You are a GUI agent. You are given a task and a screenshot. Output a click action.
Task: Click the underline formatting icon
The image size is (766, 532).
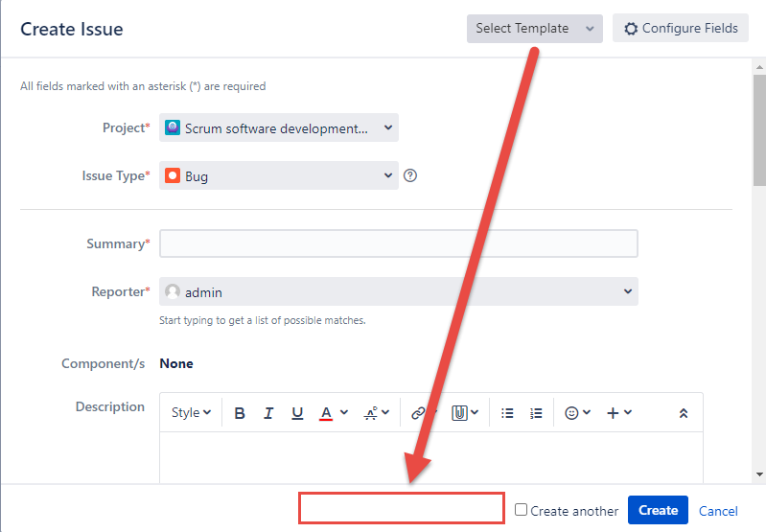pyautogui.click(x=297, y=413)
